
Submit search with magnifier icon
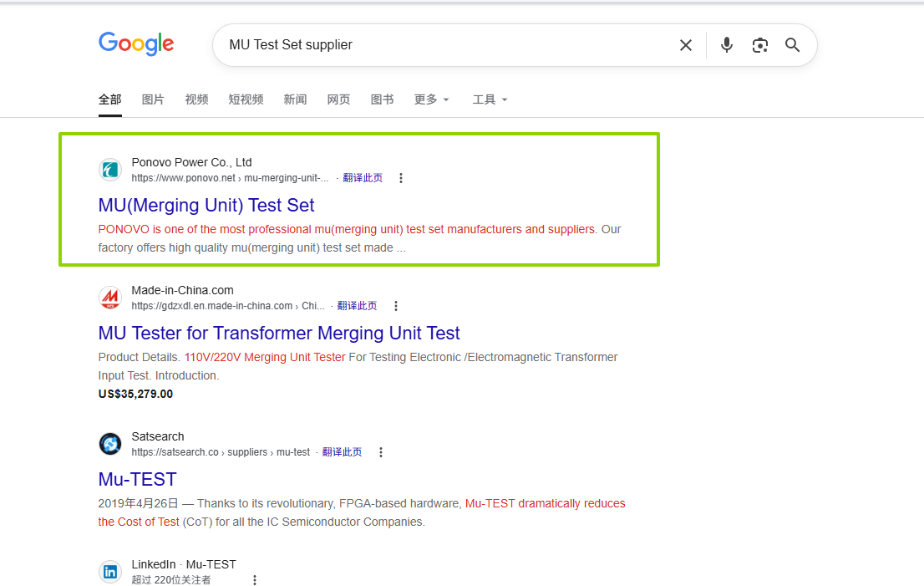pyautogui.click(x=792, y=45)
